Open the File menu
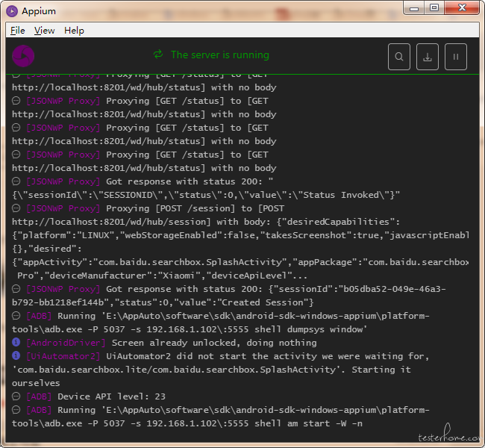485x448 pixels. (x=18, y=31)
